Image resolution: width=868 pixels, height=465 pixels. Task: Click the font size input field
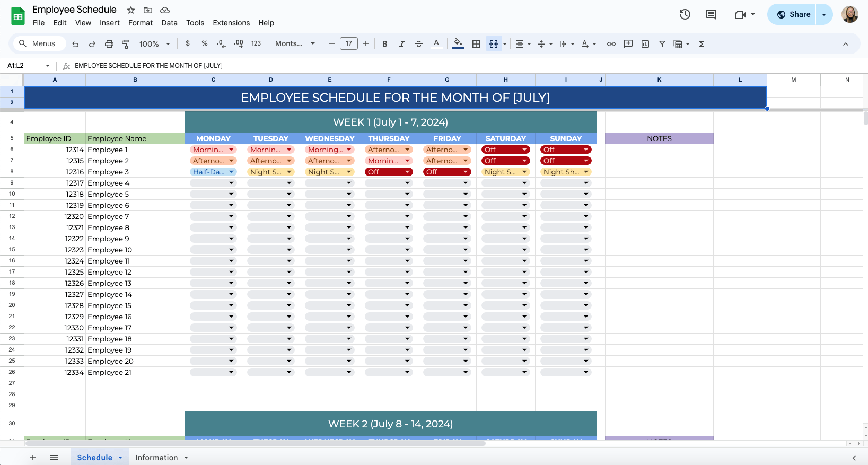pyautogui.click(x=349, y=44)
